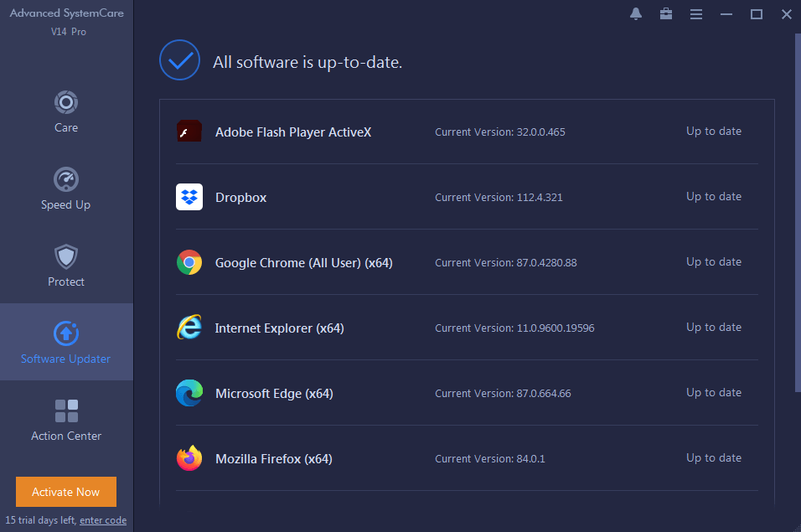Click the Microsoft Edge icon
The height and width of the screenshot is (532, 801).
[x=189, y=393]
